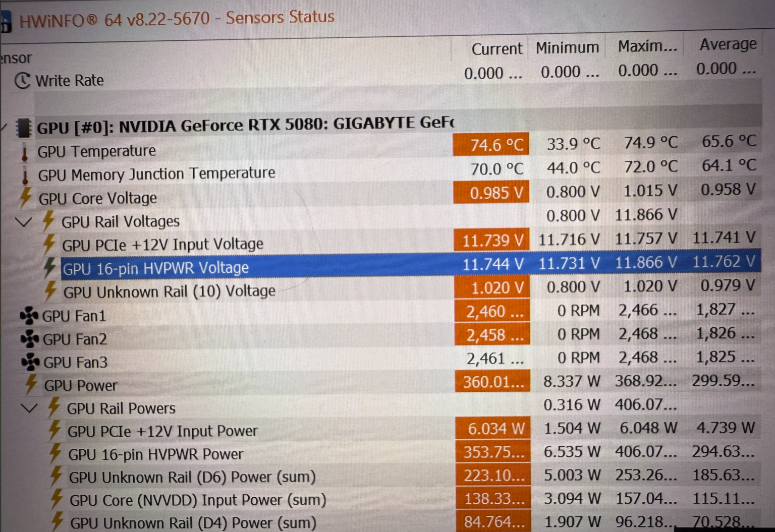Click lightning icon beside GPU Rail Powers
Viewport: 775px width, 532px height.
click(53, 407)
